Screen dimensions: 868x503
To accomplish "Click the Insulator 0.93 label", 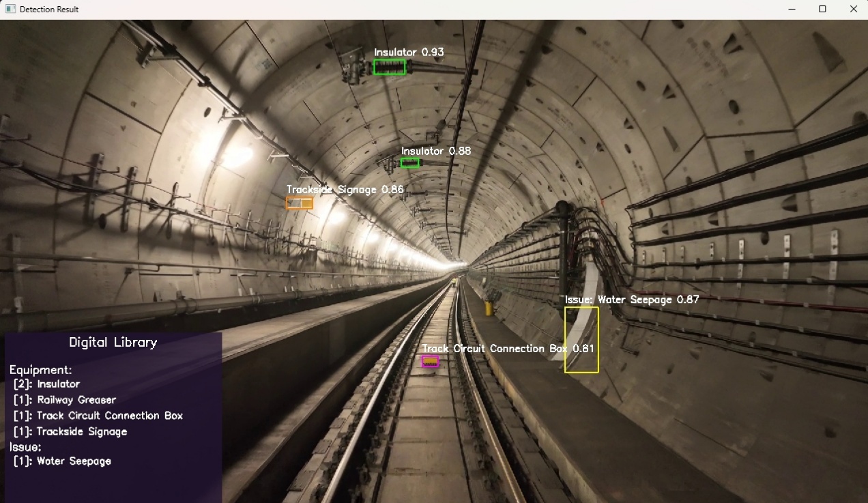I will click(409, 52).
